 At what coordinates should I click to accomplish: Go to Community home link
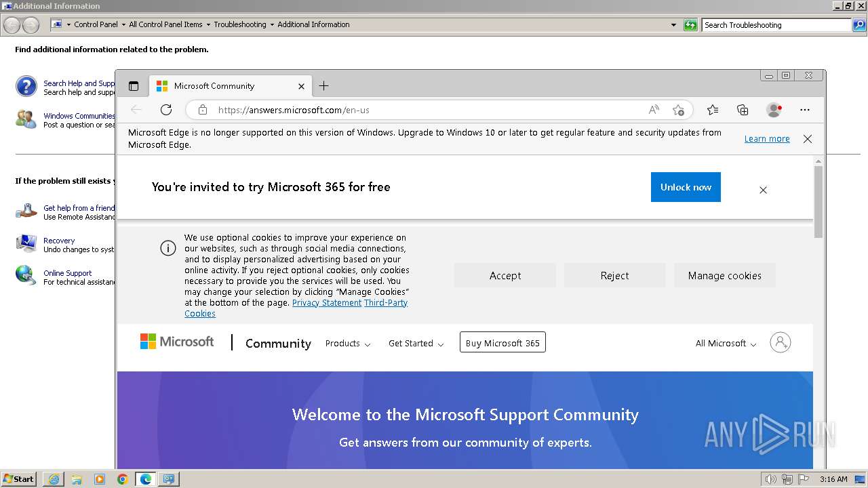(x=278, y=344)
